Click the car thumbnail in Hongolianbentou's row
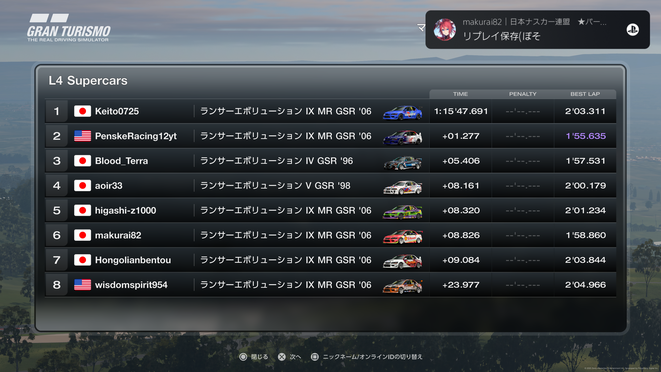 pyautogui.click(x=403, y=261)
